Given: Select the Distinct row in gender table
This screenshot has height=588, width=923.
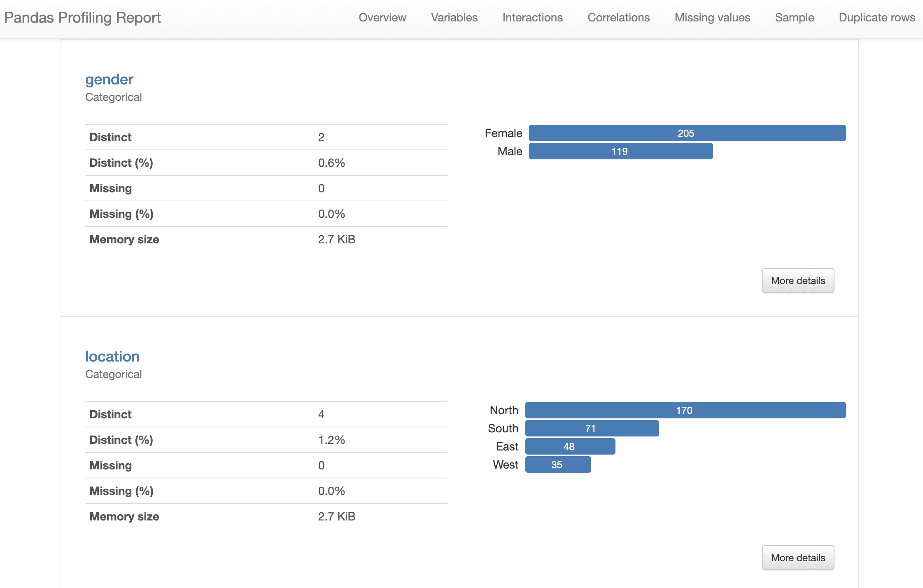Looking at the screenshot, I should (x=266, y=137).
